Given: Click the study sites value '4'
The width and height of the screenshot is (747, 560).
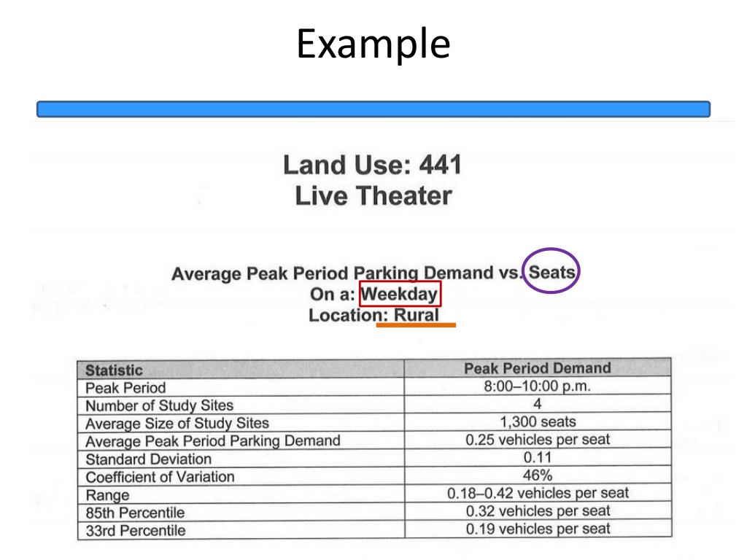Looking at the screenshot, I should click(x=538, y=404).
